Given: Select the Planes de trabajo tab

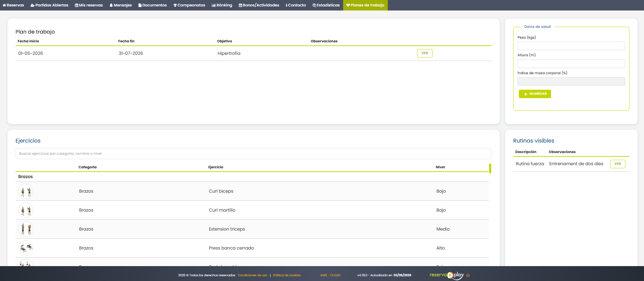Looking at the screenshot, I should point(365,5).
